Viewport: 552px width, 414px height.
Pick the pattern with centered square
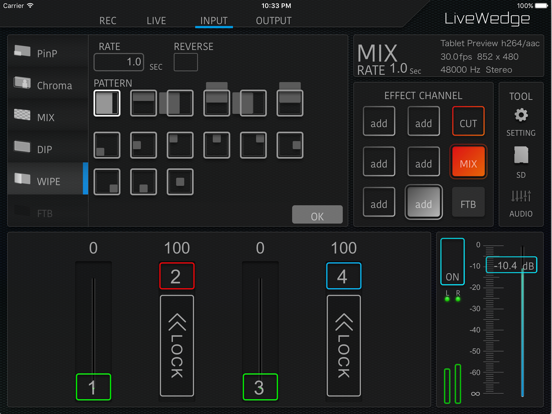pyautogui.click(x=180, y=182)
